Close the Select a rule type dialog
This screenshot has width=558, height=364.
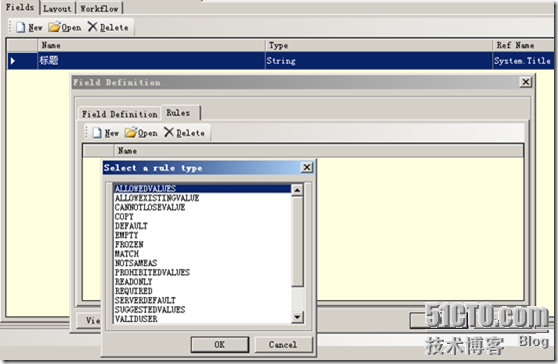(306, 167)
